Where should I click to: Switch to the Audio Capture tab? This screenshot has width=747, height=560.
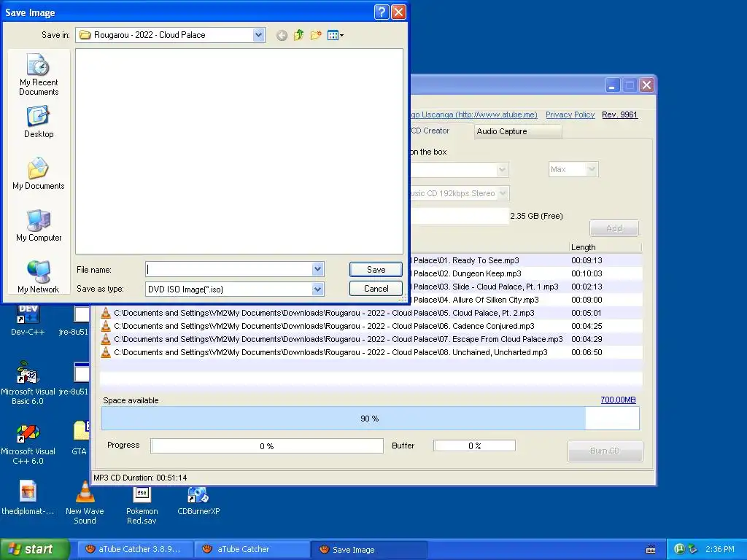517,131
